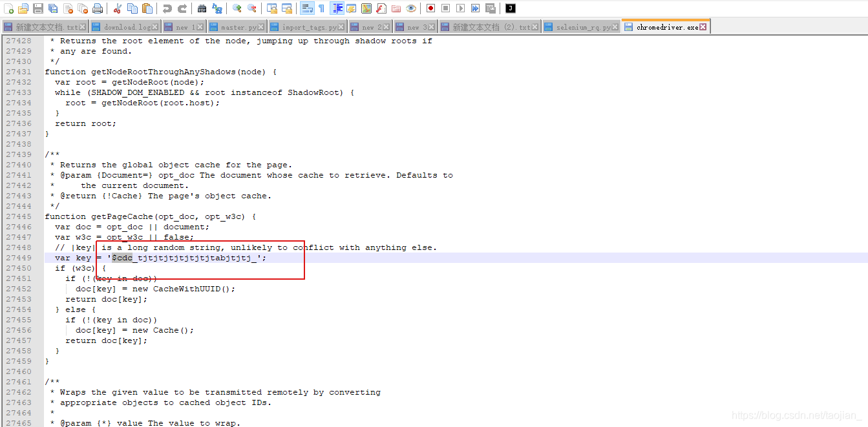Viewport: 868px width, 427px height.
Task: Click on 'function getPageCache(opt_doc, opt_w3c) {'
Action: point(151,216)
